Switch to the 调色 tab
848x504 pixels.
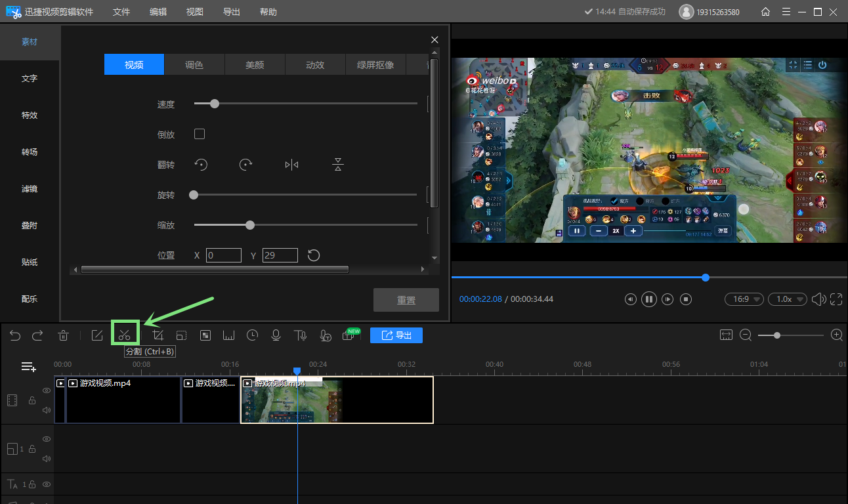[194, 64]
